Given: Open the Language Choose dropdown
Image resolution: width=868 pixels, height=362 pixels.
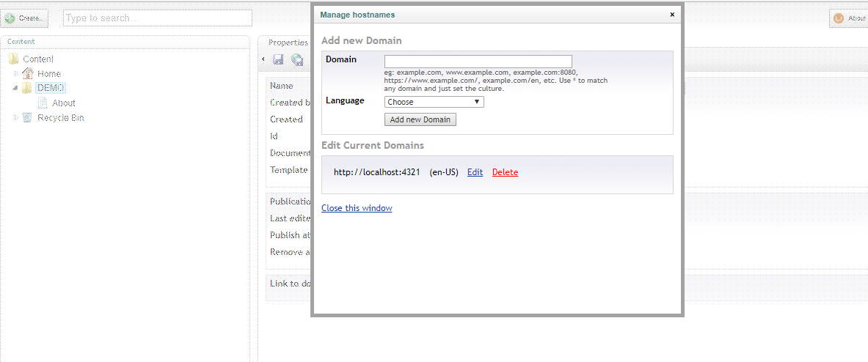Looking at the screenshot, I should tap(434, 102).
